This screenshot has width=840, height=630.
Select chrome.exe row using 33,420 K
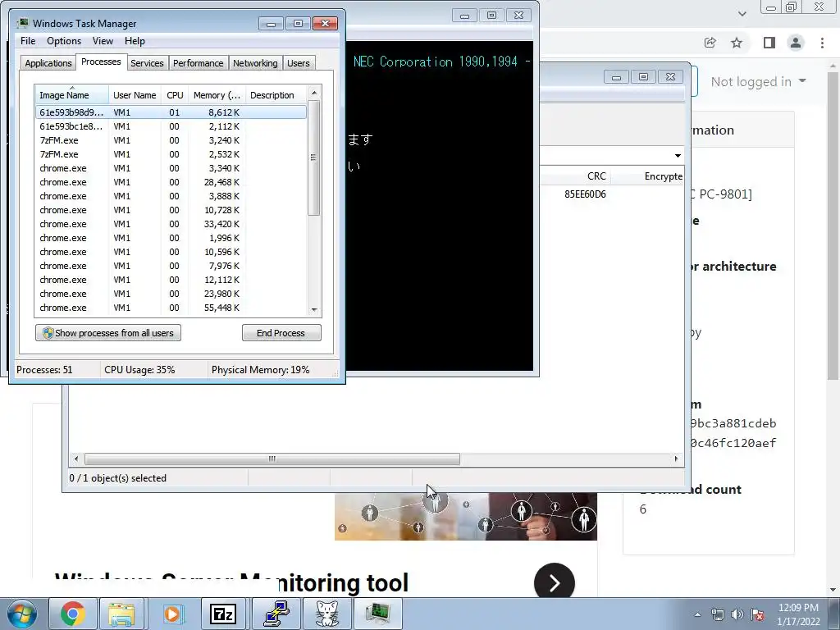(x=171, y=224)
